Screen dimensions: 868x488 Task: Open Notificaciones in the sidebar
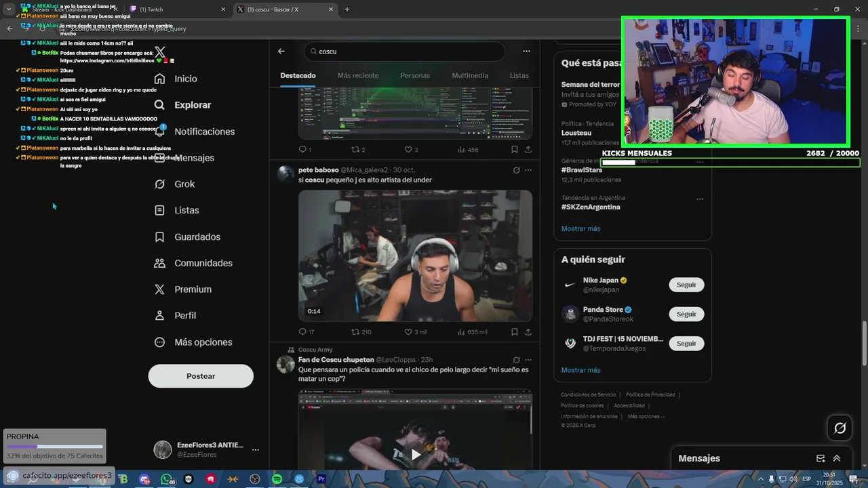click(195, 131)
